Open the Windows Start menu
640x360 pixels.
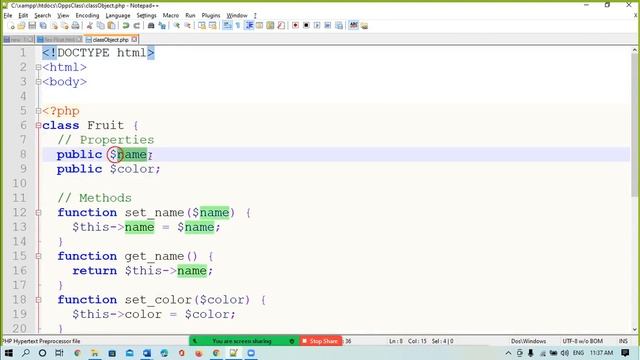(8, 353)
